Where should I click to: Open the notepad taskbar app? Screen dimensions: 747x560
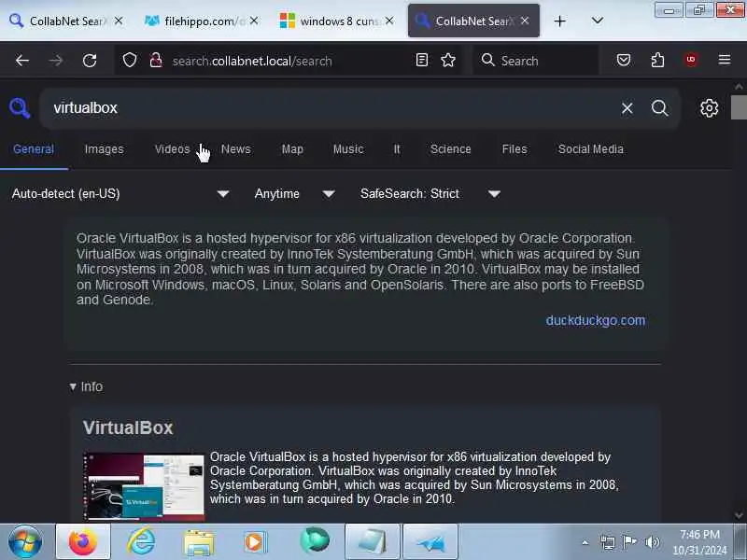point(372,541)
